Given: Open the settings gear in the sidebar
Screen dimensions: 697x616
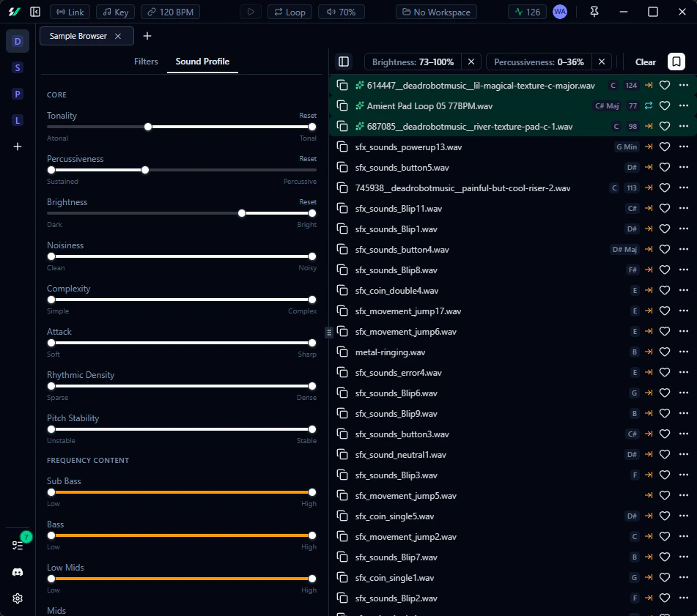Looking at the screenshot, I should pyautogui.click(x=16, y=598).
